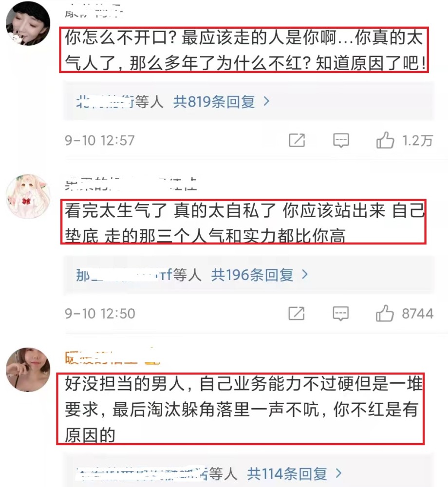The image size is (448, 487).
Task: Select the comment starting 好没担当的男人
Action: click(240, 409)
